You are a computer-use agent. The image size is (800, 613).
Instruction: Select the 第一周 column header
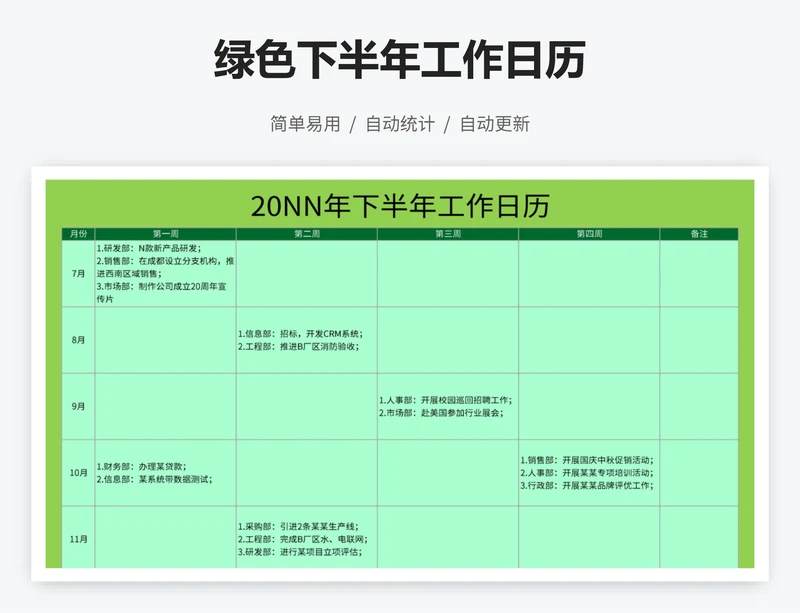click(165, 234)
